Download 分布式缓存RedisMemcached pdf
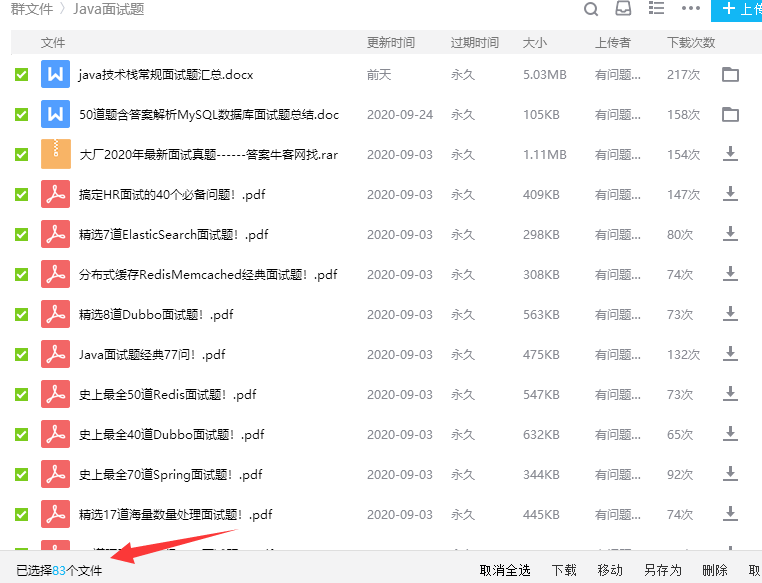This screenshot has height=583, width=762. click(730, 274)
